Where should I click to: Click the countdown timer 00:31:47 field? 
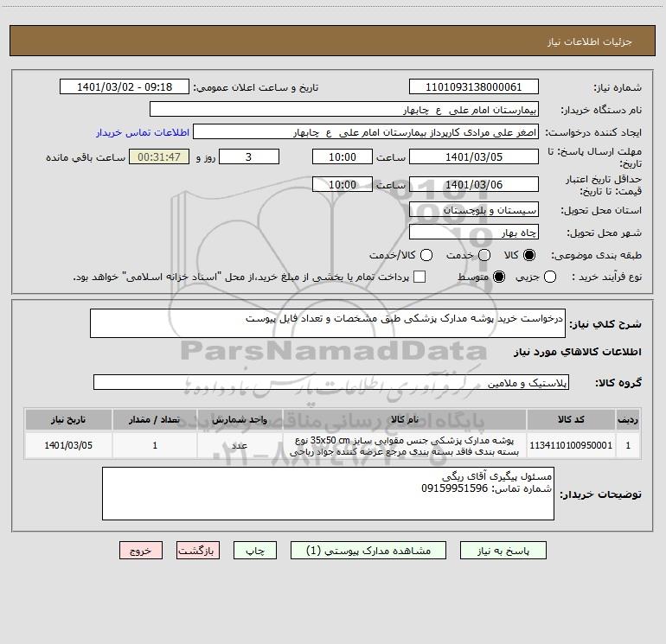coord(159,156)
